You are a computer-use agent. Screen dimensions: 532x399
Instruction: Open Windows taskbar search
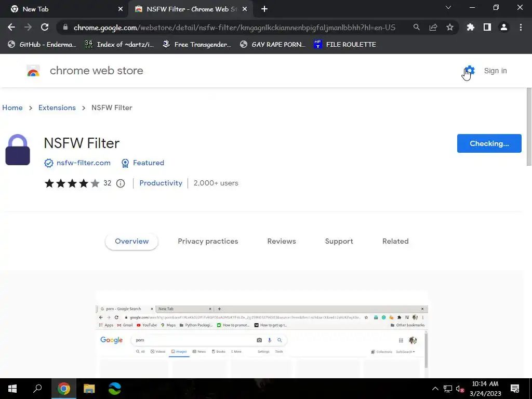[x=37, y=389]
